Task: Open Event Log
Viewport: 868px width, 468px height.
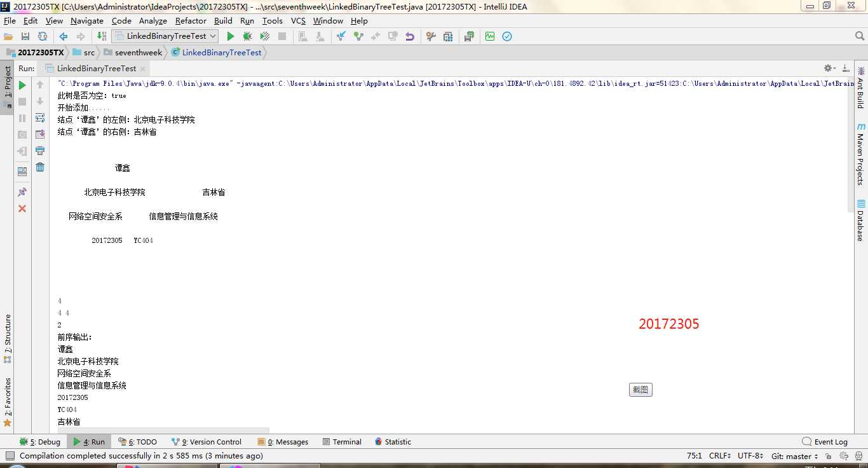Action: click(x=825, y=442)
